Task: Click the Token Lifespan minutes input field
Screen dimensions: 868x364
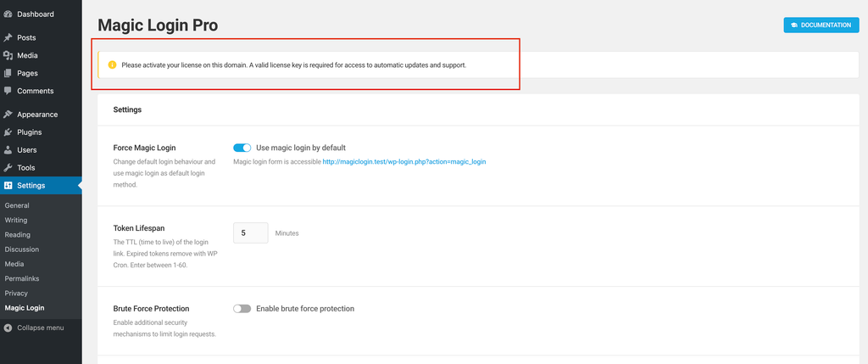Action: click(251, 233)
